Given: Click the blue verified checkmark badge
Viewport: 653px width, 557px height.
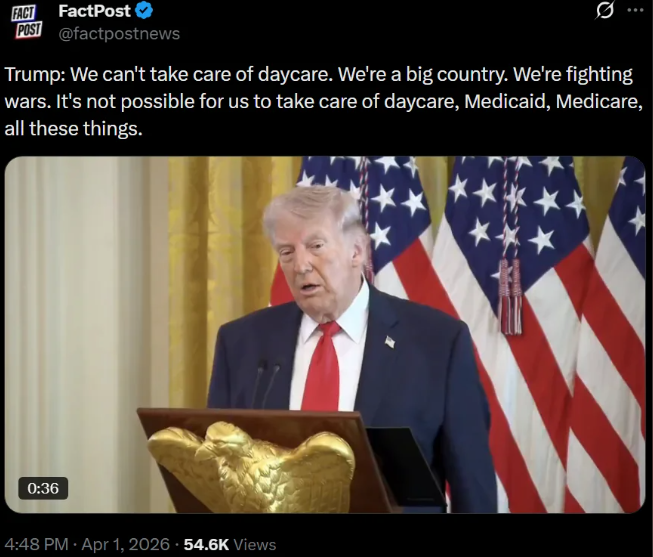Looking at the screenshot, I should pyautogui.click(x=144, y=10).
